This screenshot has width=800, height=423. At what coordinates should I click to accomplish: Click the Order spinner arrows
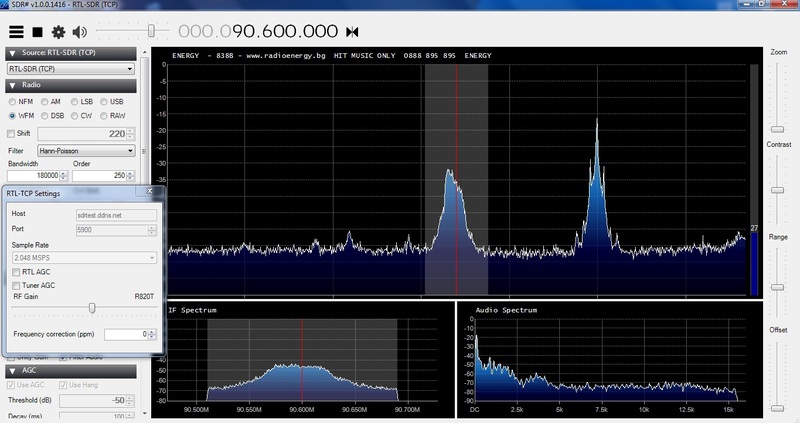131,176
